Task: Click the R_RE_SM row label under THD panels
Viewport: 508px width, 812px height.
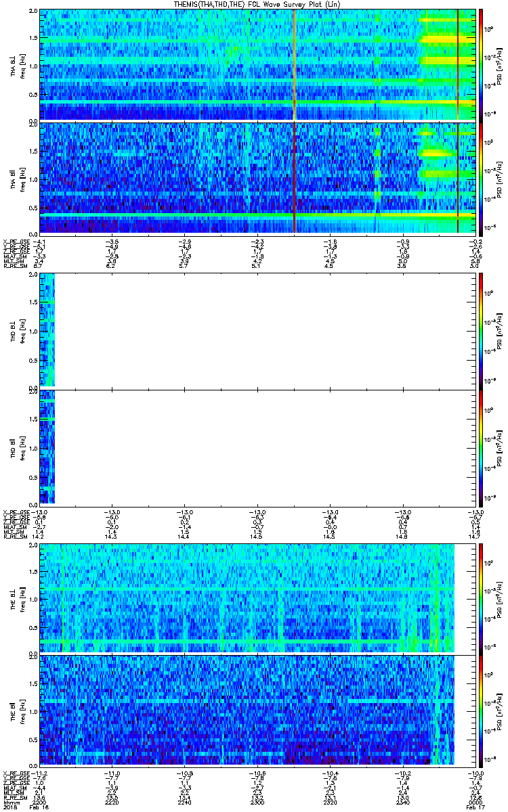Action: 16,535
